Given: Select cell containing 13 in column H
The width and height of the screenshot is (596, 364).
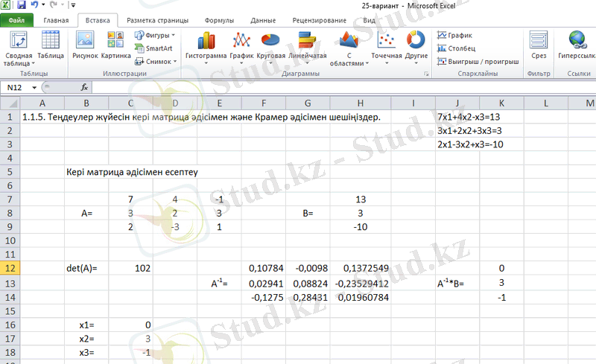Looking at the screenshot, I should point(361,199).
